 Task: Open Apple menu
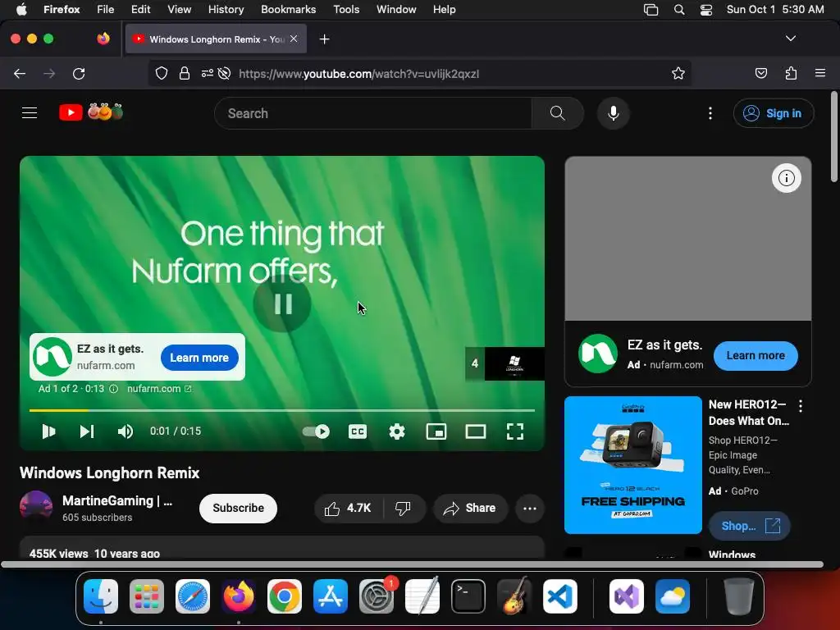point(21,9)
